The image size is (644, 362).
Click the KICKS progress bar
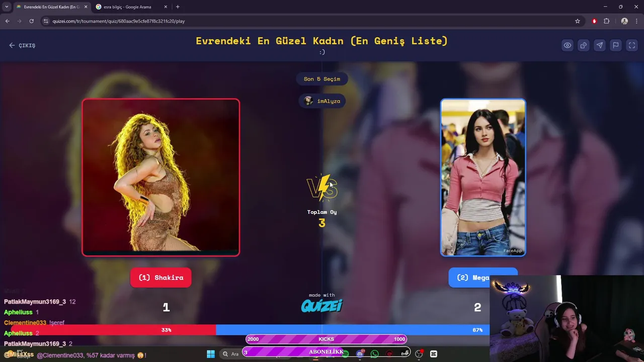point(326,339)
